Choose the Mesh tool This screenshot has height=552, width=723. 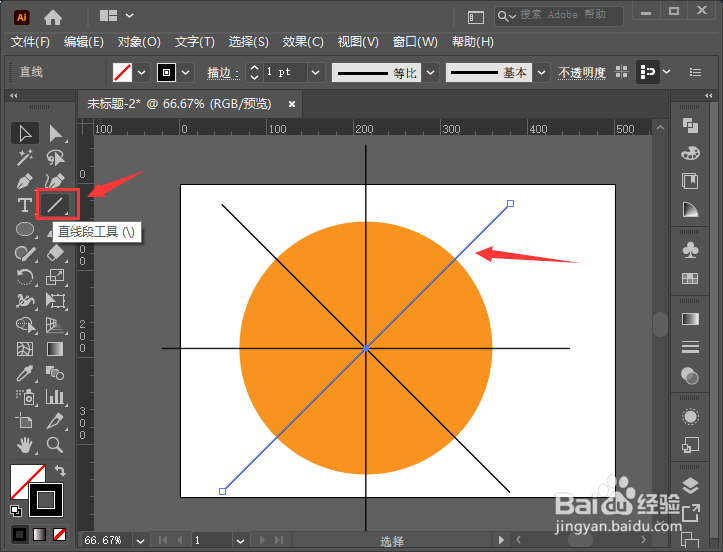point(25,349)
